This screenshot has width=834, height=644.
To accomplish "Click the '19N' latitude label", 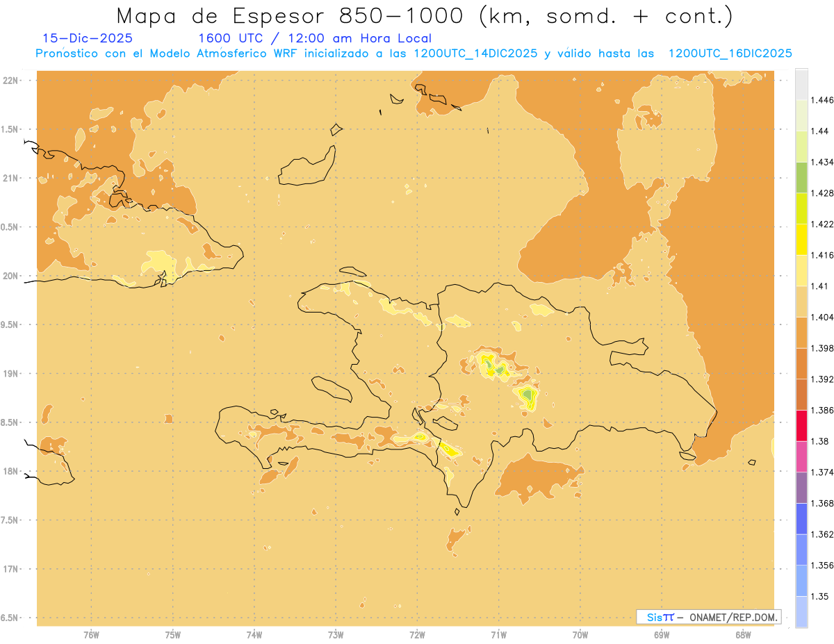I will coord(11,373).
